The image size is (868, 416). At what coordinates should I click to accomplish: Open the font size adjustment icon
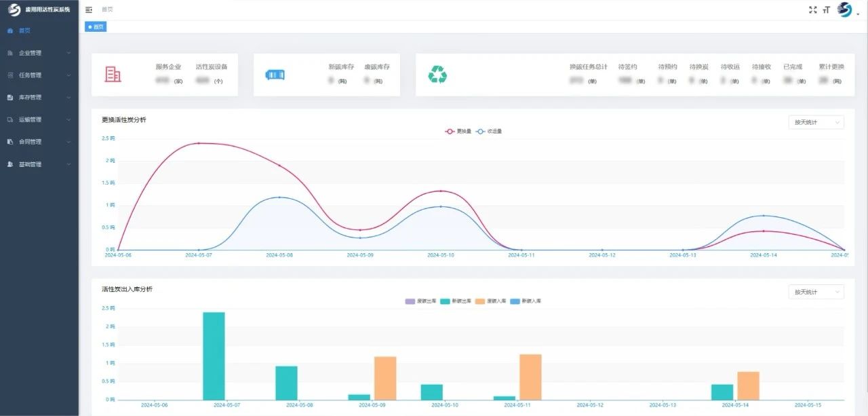826,10
